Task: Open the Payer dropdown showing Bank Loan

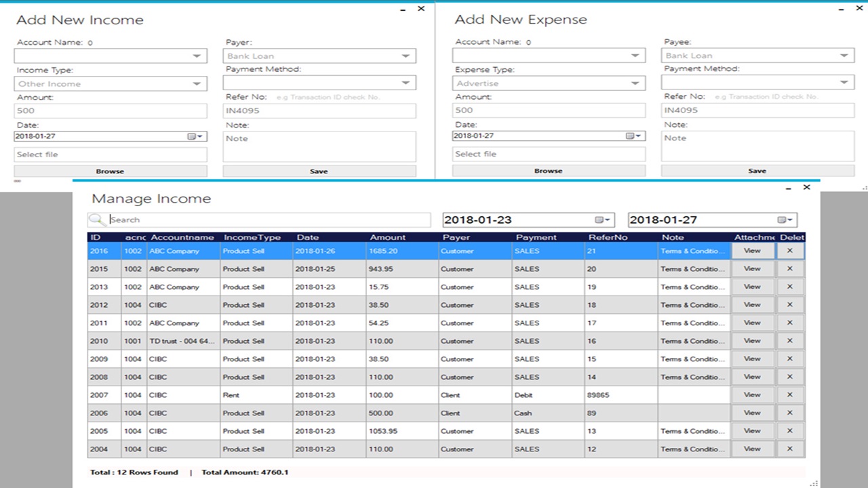Action: pyautogui.click(x=405, y=56)
